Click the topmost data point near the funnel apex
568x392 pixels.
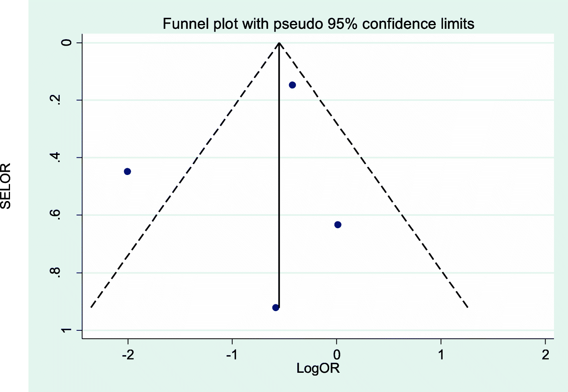pyautogui.click(x=292, y=85)
